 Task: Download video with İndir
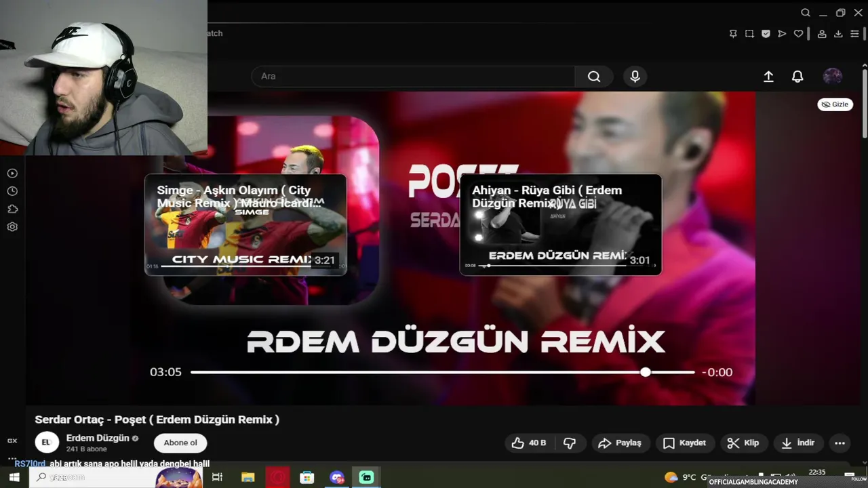[x=797, y=443]
